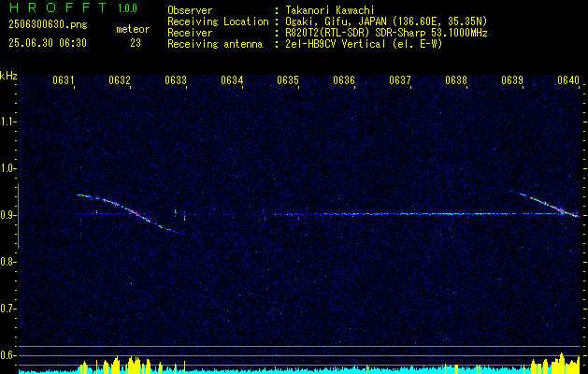Click the 0639 time marker
Viewport: 588px width, 374px height.
click(512, 80)
